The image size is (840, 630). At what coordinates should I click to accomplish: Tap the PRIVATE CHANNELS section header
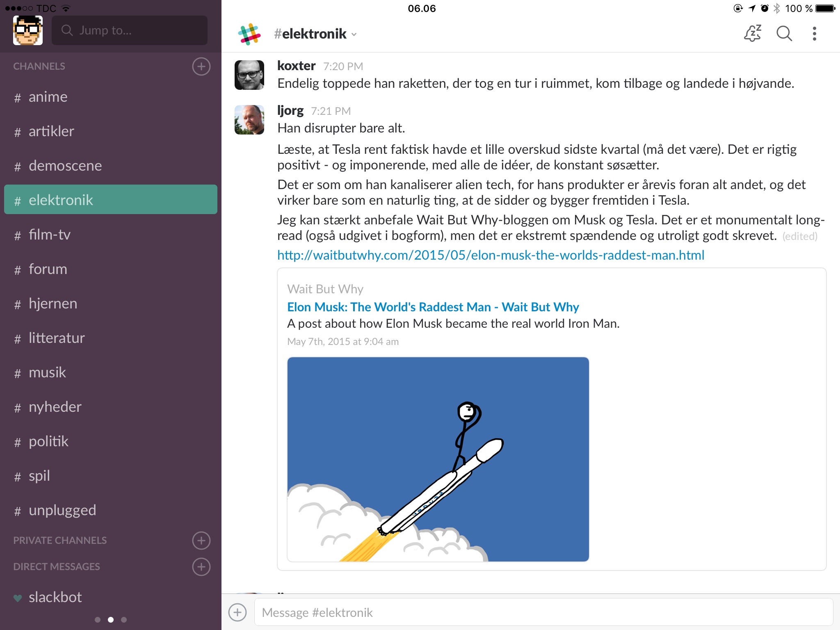pos(60,540)
